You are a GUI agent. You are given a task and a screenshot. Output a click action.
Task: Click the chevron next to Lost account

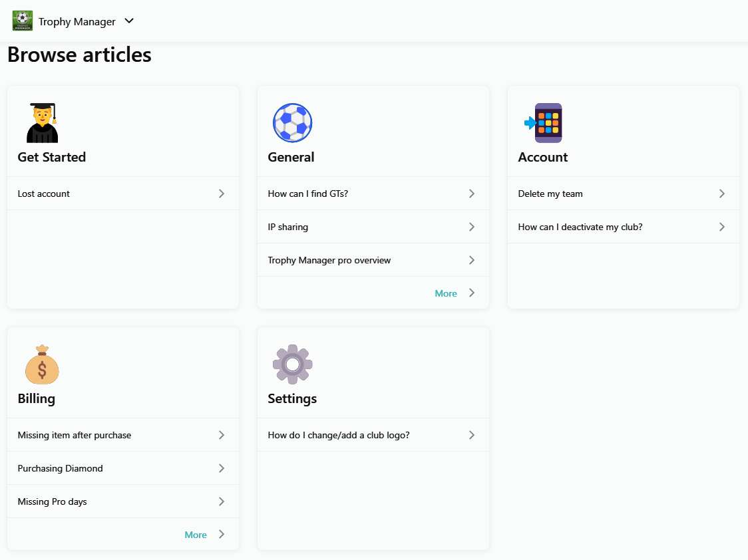pyautogui.click(x=222, y=194)
